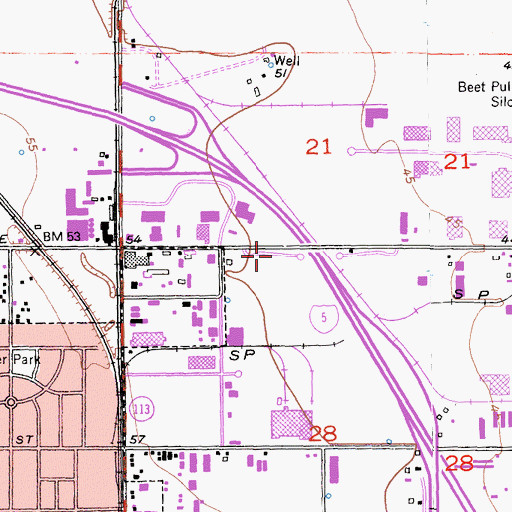Click the 'Park' label in the pink area

(27, 360)
